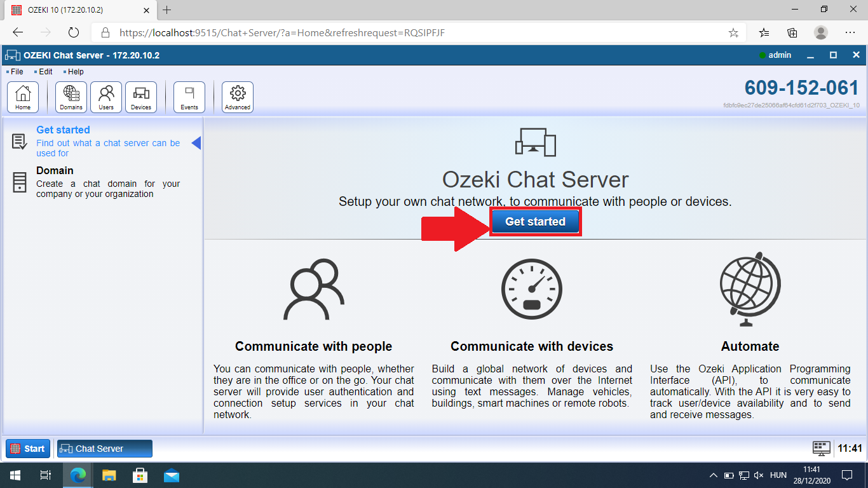Open the Events toolbar icon
Viewport: 868px width, 488px height.
pos(189,97)
